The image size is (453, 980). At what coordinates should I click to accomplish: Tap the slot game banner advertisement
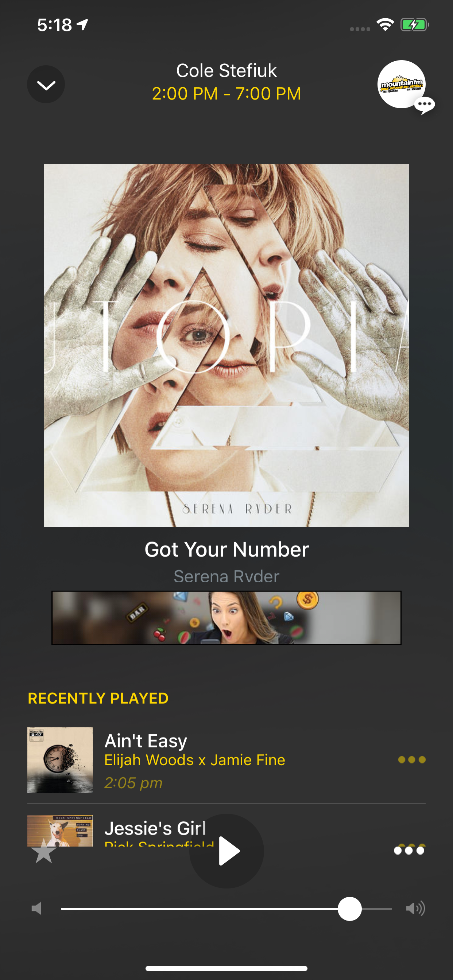point(226,618)
